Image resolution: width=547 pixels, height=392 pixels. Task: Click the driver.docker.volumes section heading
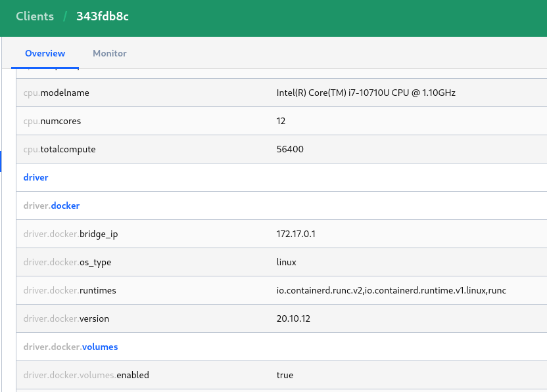70,347
